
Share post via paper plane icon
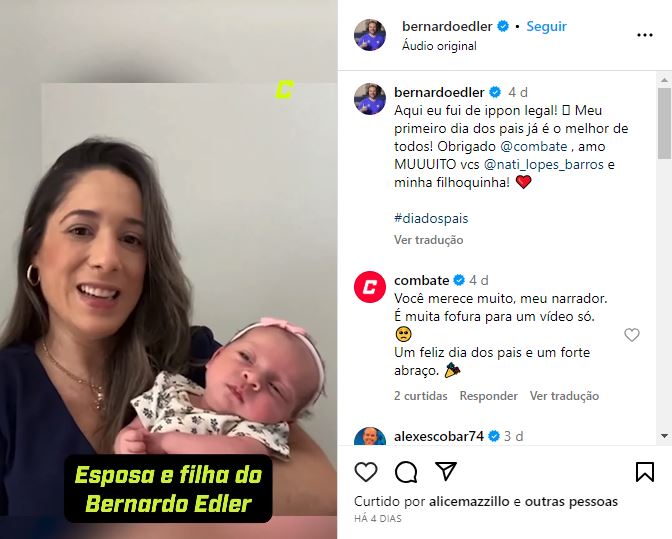(x=446, y=471)
